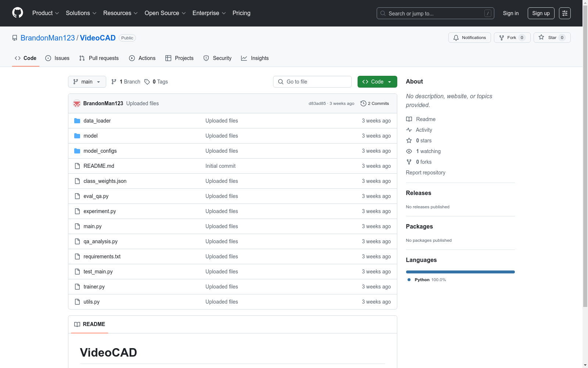This screenshot has height=368, width=588.
Task: Go to GitHub homepage via Octocat logo
Action: [18, 13]
